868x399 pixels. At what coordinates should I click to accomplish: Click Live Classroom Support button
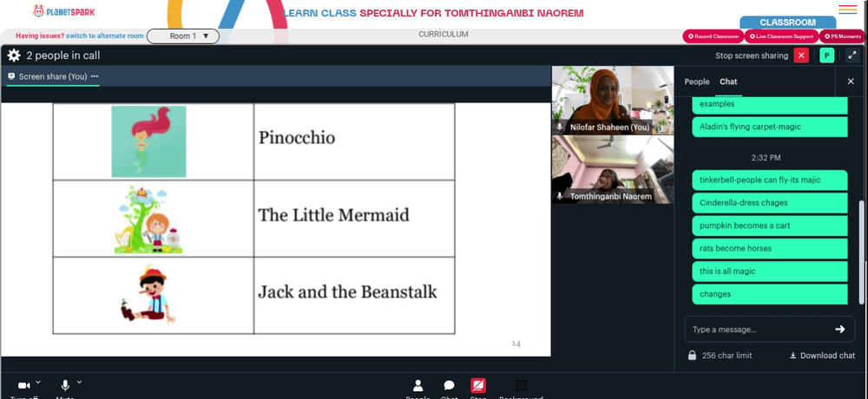(781, 36)
